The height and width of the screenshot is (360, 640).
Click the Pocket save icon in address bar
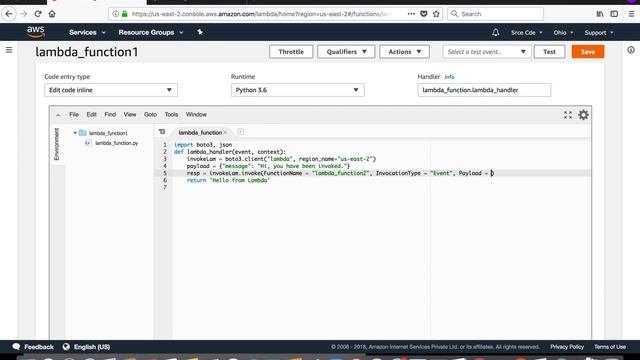[x=424, y=14]
